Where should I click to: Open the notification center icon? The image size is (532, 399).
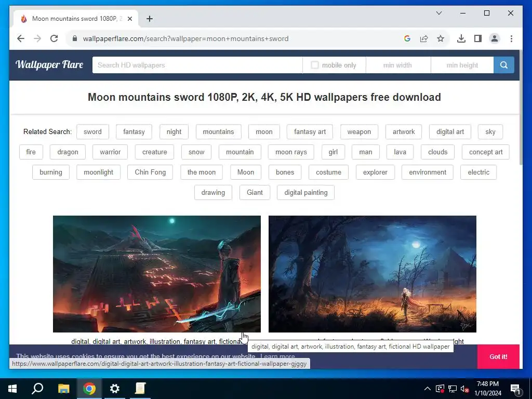click(x=515, y=389)
